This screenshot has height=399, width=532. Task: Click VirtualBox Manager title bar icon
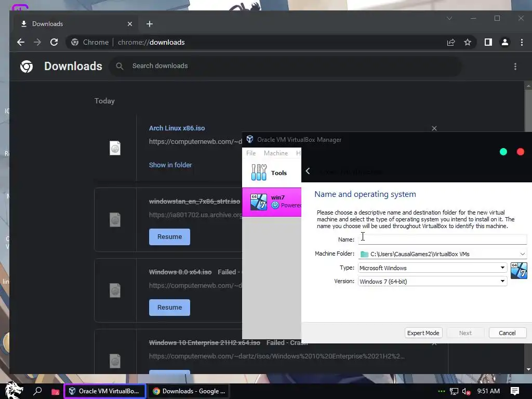(x=250, y=139)
